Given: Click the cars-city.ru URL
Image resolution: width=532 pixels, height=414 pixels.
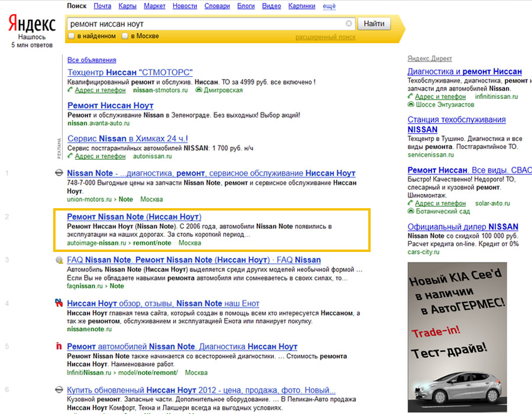Looking at the screenshot, I should tap(423, 252).
